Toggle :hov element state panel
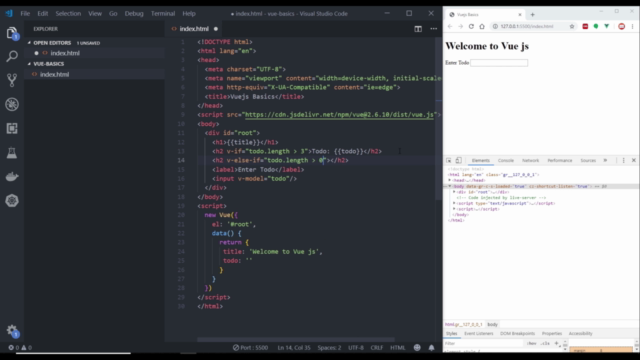The image size is (640, 360). click(531, 344)
